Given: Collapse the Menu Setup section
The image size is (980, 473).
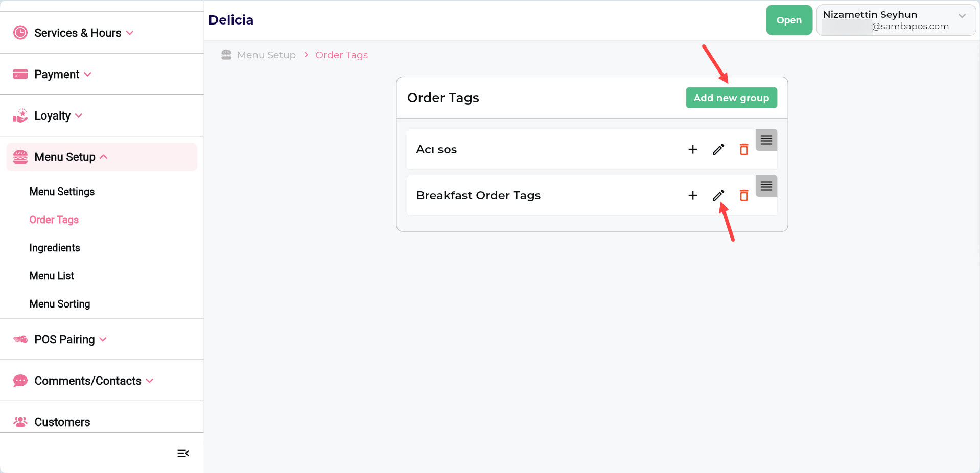Looking at the screenshot, I should pos(104,157).
